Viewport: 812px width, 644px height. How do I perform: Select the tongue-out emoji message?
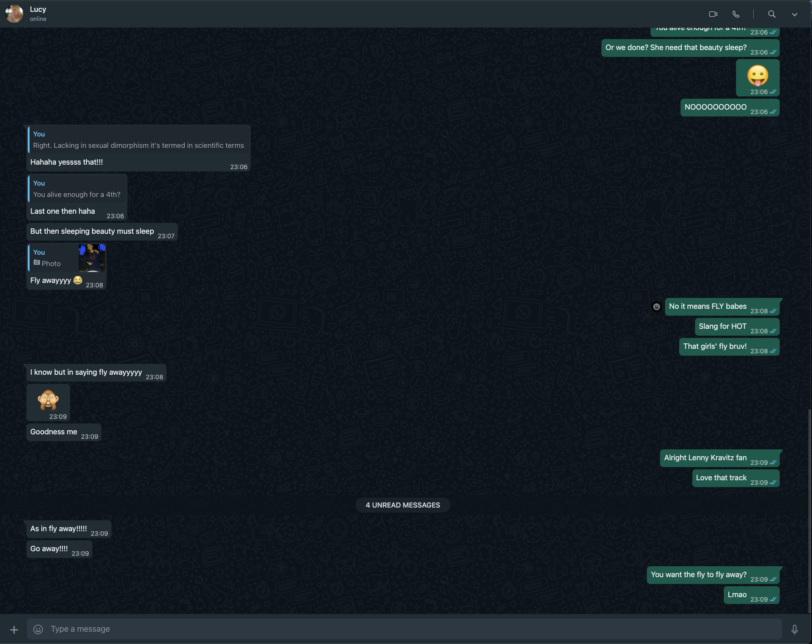(757, 76)
